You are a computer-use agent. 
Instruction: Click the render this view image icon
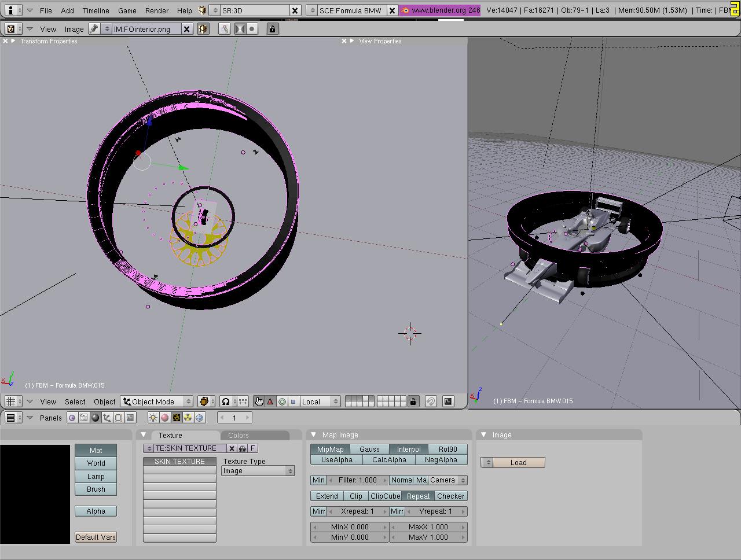coord(448,401)
